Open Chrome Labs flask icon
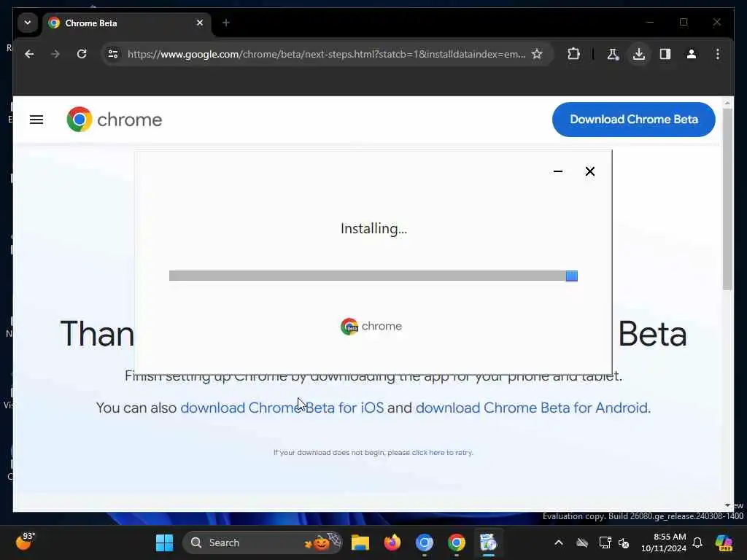 613,54
